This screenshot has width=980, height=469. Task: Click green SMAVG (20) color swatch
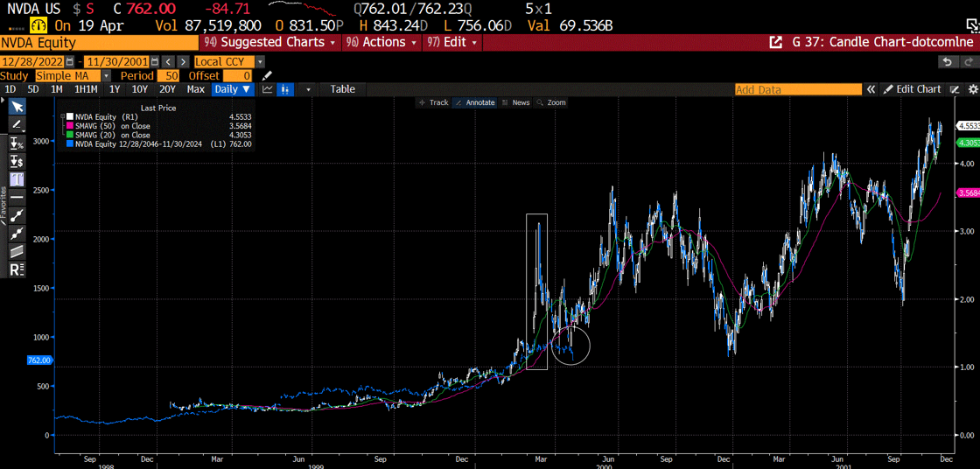(x=70, y=135)
